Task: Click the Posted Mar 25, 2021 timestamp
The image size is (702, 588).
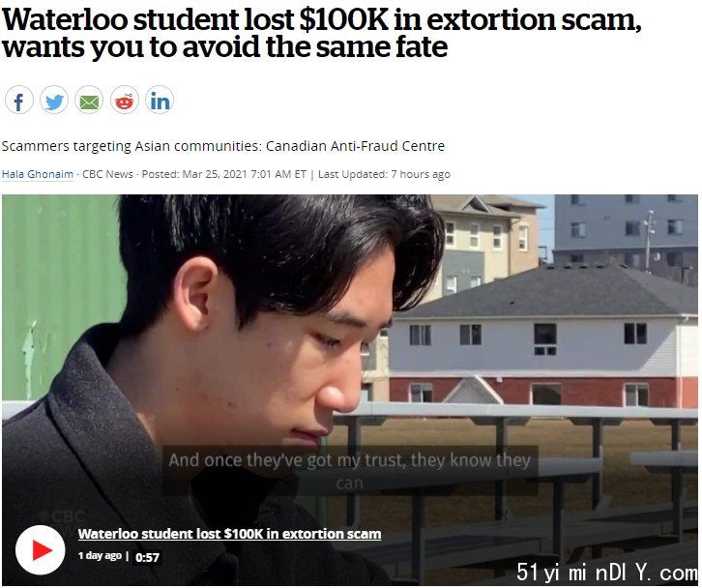Action: pyautogui.click(x=224, y=174)
